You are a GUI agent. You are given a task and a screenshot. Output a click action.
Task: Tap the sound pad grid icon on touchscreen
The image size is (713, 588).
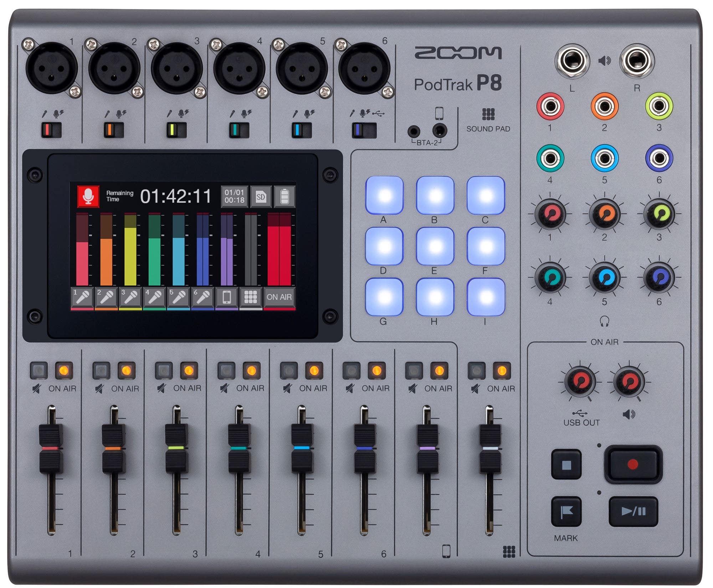tap(251, 297)
